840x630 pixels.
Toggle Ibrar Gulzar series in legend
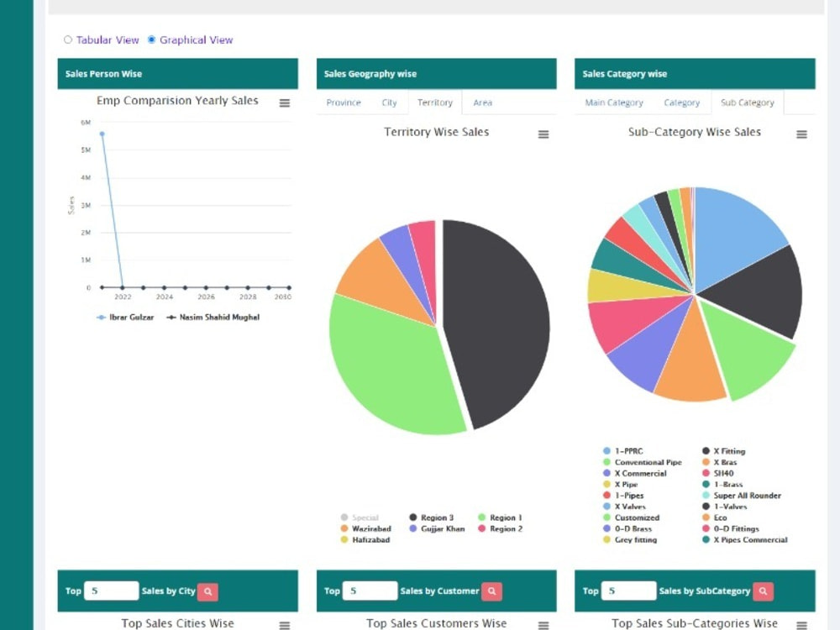125,318
